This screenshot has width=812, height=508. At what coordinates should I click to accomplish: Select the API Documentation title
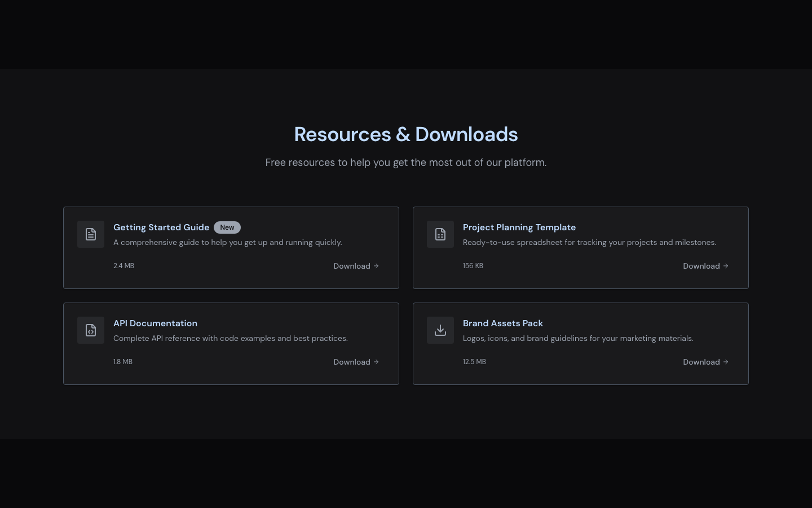[155, 323]
